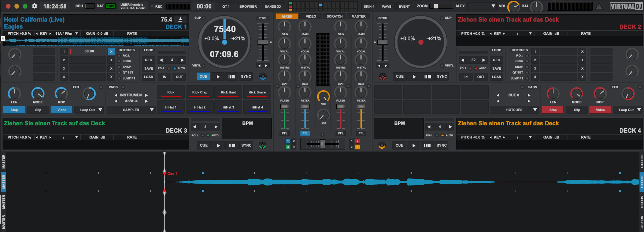This screenshot has height=232, width=644.
Task: Click the master volume VOL knob
Action: pos(514,7)
